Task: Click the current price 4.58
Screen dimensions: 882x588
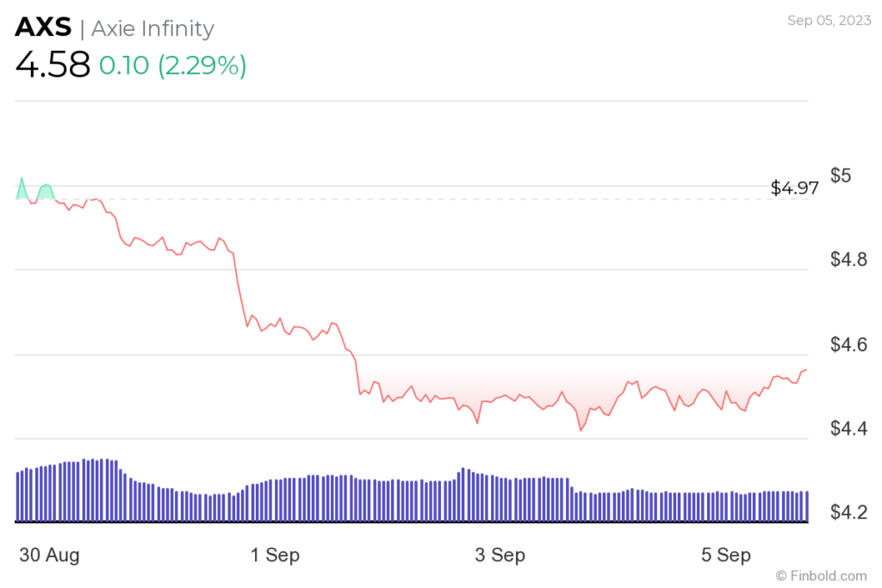Action: tap(53, 65)
